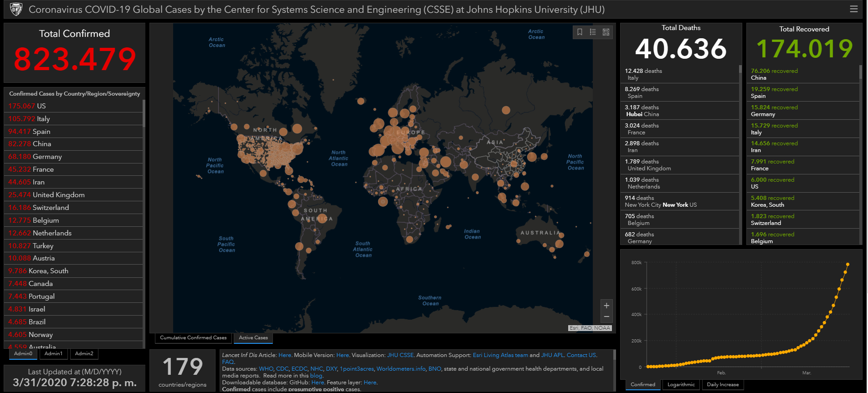The image size is (868, 393).
Task: Open the FAQ link
Action: [x=228, y=362]
